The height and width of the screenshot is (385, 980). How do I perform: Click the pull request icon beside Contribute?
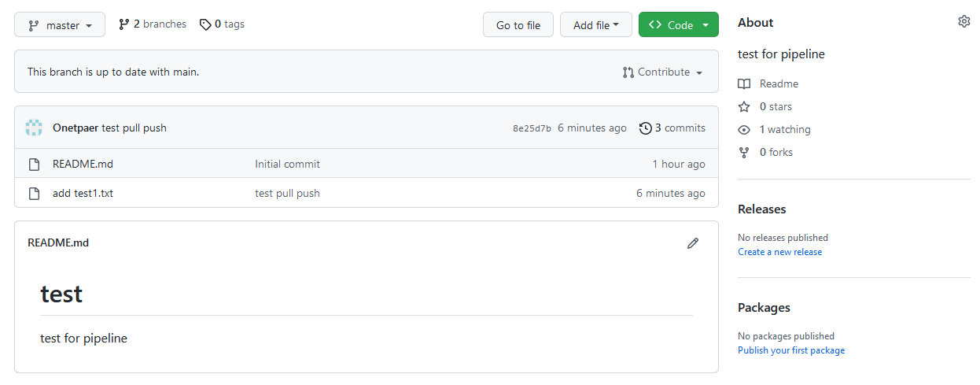(x=628, y=72)
